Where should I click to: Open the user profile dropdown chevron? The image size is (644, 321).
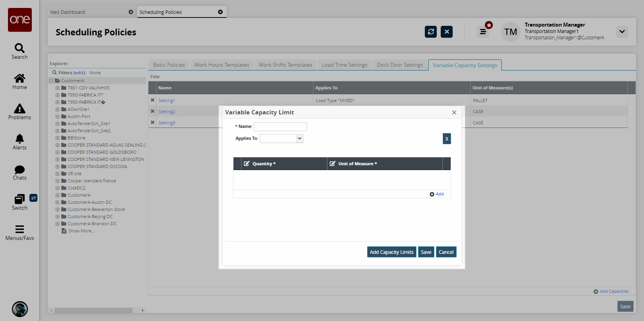tap(622, 32)
